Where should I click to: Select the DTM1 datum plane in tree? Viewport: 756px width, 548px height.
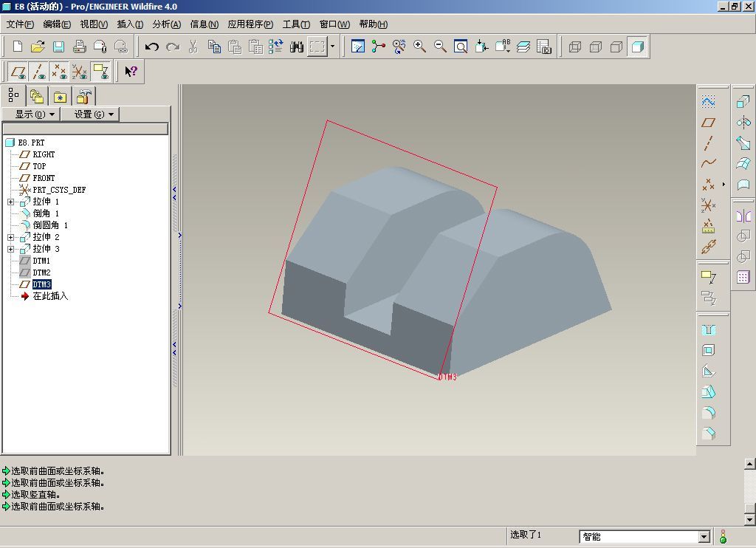pyautogui.click(x=41, y=261)
